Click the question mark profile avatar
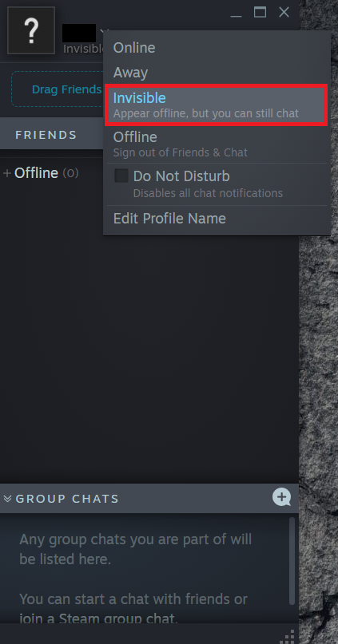Screen dimensions: 338x644 31,30
